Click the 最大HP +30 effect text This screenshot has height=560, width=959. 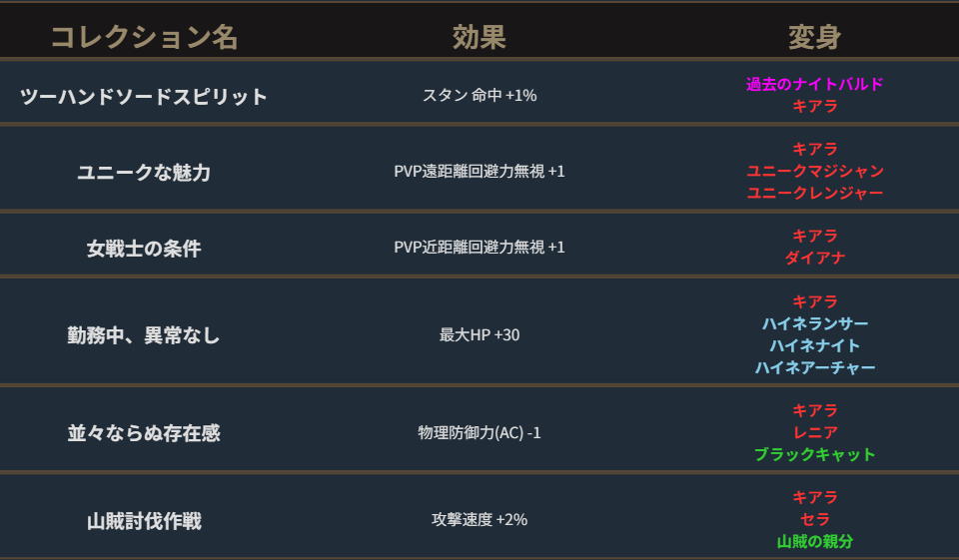[x=479, y=335]
